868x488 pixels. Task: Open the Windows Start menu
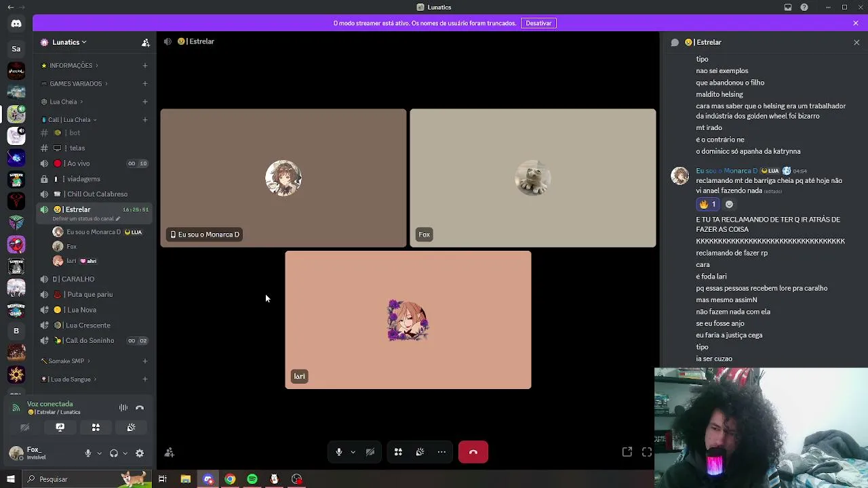point(11,479)
